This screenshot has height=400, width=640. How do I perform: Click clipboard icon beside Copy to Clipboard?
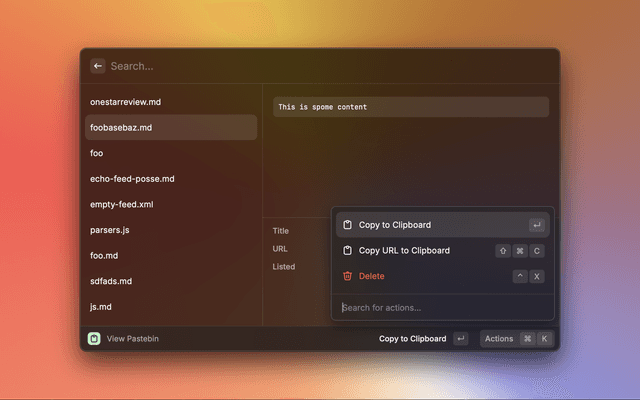pos(347,225)
